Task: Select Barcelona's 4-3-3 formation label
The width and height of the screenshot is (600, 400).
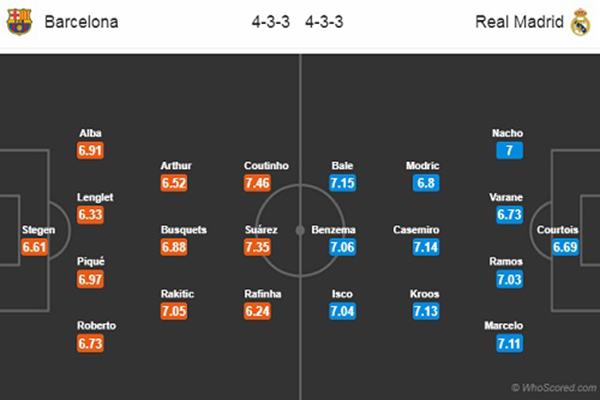Action: 271,22
